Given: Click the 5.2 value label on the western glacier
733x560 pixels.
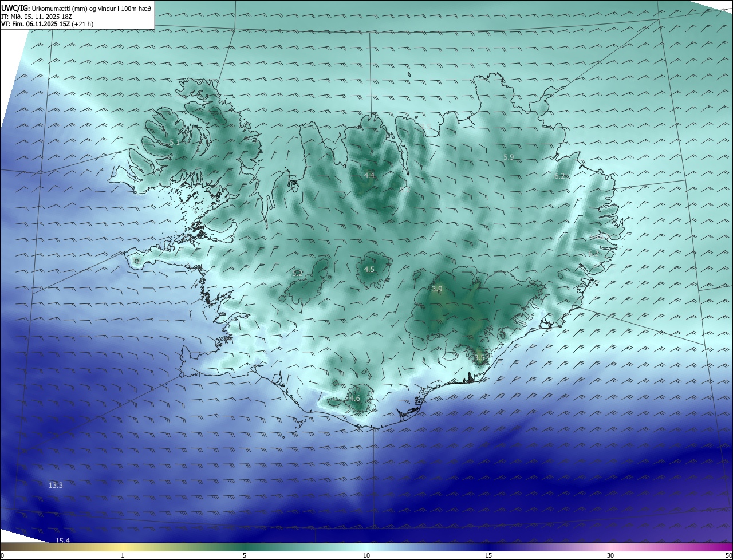Looking at the screenshot, I should tap(297, 274).
